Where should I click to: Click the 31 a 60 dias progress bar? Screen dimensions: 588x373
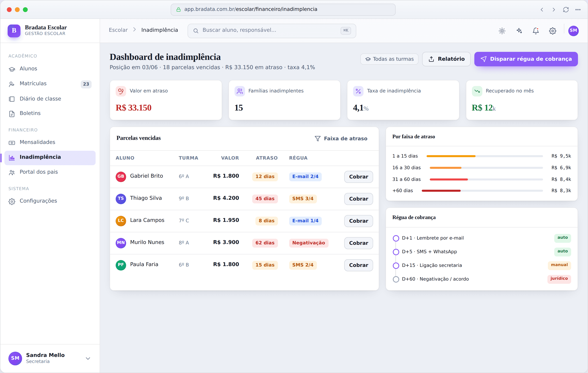tap(486, 180)
